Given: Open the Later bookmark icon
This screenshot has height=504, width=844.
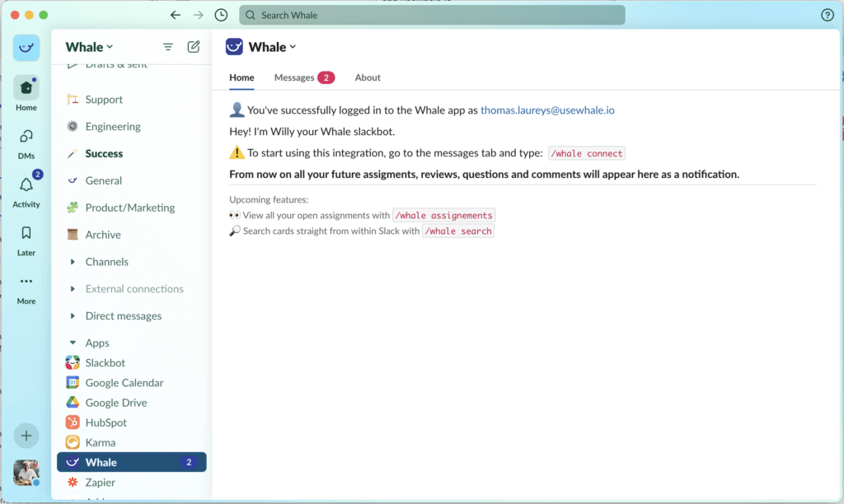Looking at the screenshot, I should click(26, 234).
